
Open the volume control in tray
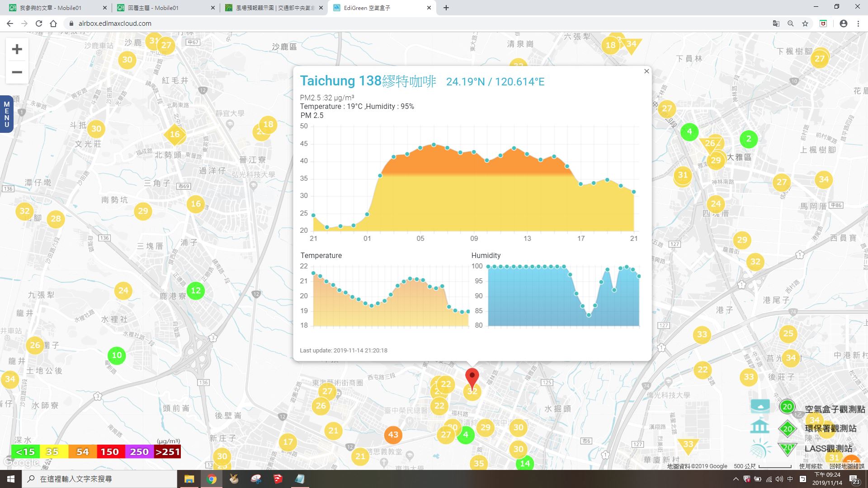pos(779,479)
